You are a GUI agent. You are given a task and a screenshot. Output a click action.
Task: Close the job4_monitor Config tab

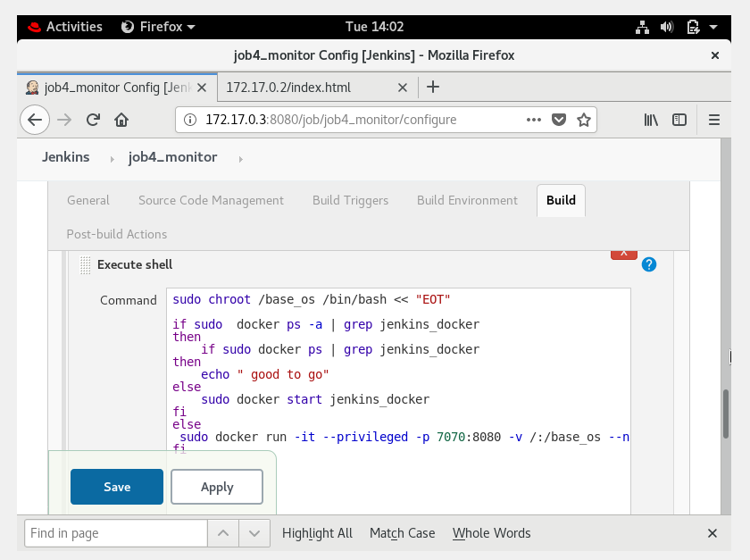pos(202,88)
